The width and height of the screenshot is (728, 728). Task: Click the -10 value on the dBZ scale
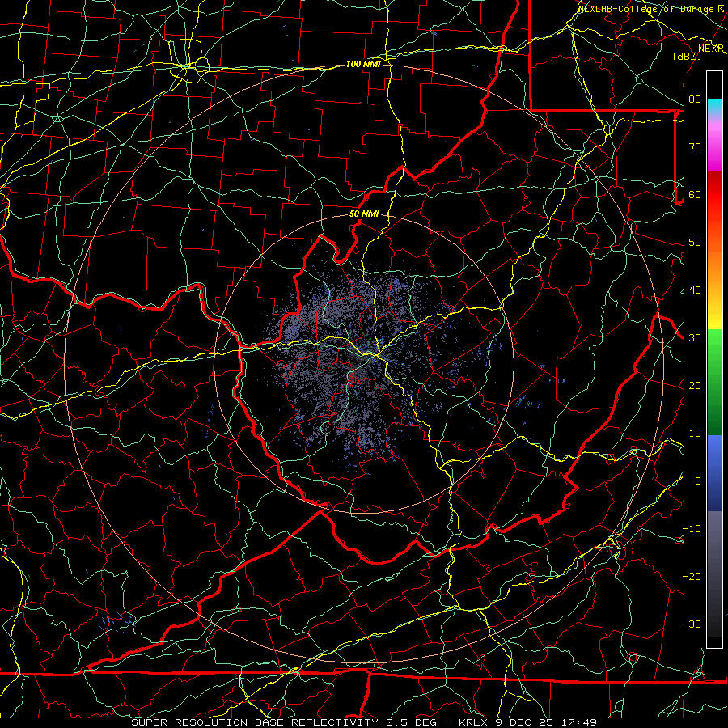[x=692, y=529]
